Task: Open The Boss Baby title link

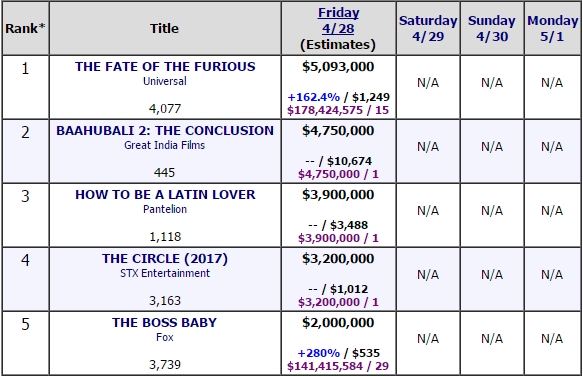Action: tap(164, 322)
